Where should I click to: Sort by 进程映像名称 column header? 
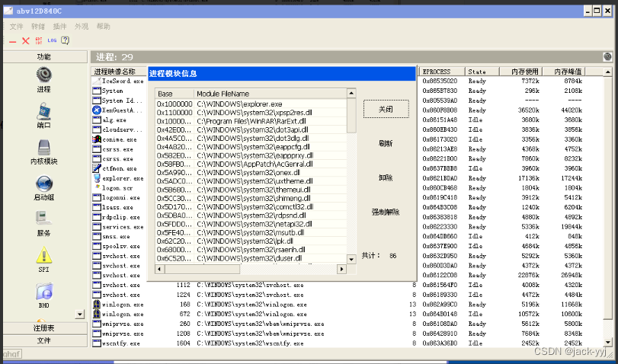pyautogui.click(x=119, y=72)
